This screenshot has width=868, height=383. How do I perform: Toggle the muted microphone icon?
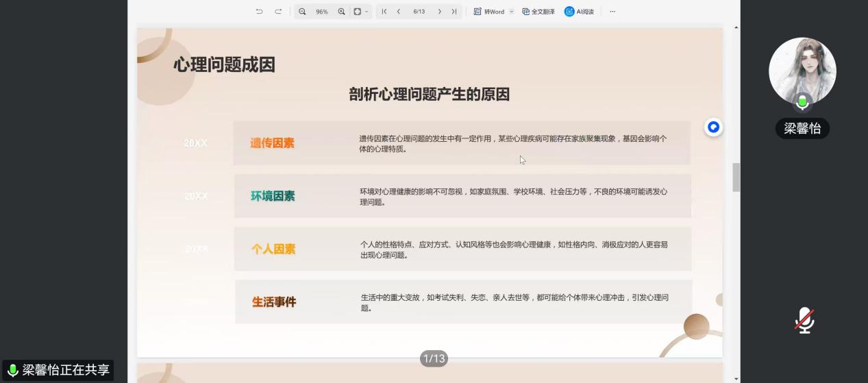(804, 320)
